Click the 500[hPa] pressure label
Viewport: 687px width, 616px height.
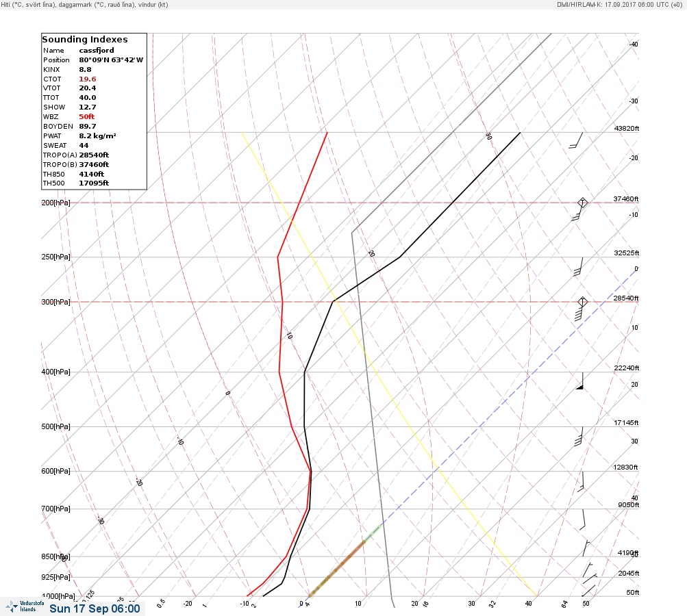(55, 426)
